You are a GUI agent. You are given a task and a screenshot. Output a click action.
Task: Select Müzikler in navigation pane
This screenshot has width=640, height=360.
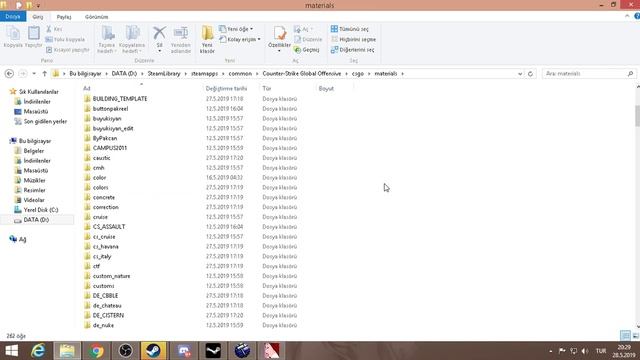point(34,180)
